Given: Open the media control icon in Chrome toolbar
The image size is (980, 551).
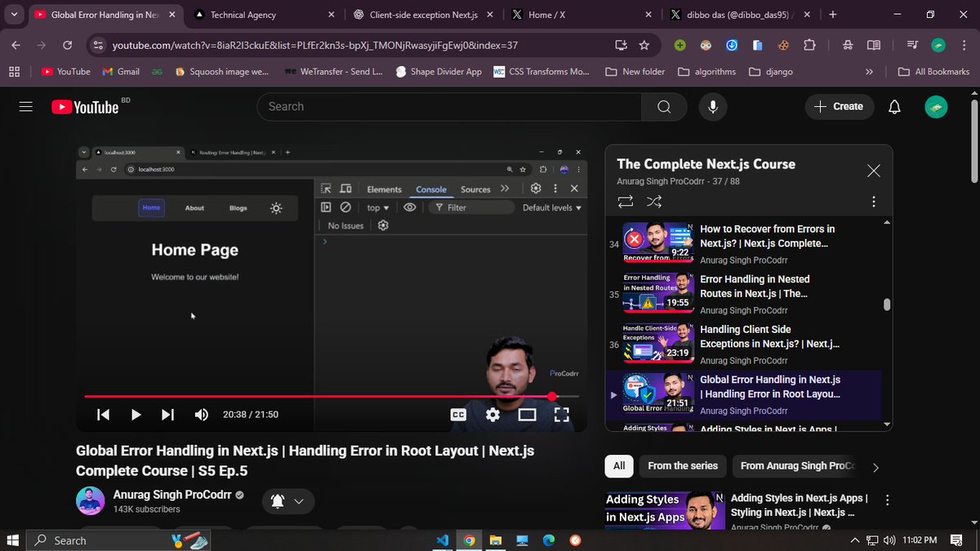Looking at the screenshot, I should click(913, 46).
